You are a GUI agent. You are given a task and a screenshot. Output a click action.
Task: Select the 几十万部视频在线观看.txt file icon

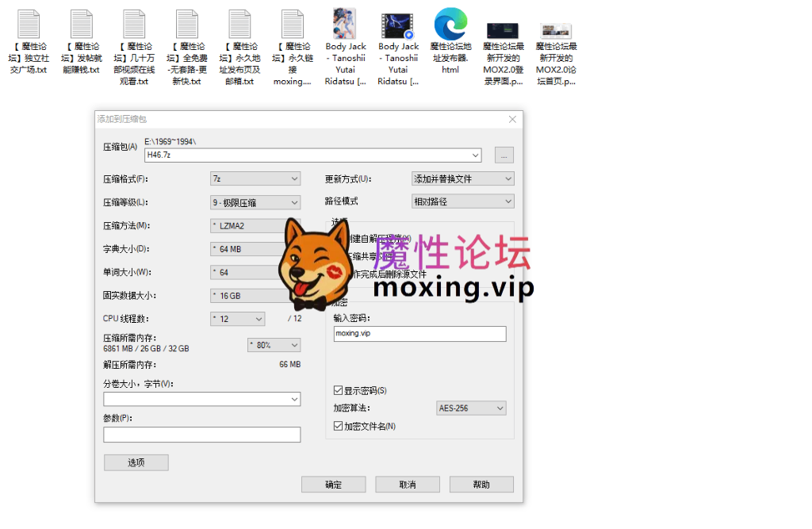click(134, 24)
